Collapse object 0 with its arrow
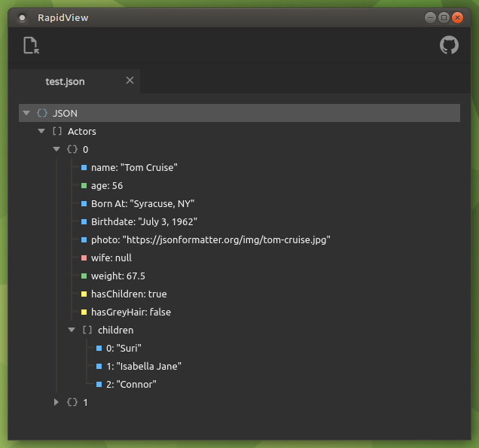The height and width of the screenshot is (448, 479). [x=56, y=149]
